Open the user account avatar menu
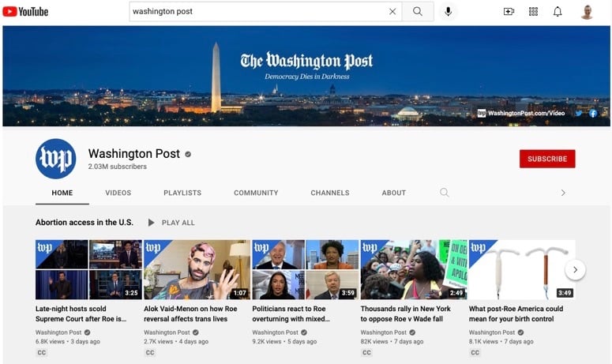Viewport: 612px width, 364px height. pos(587,12)
